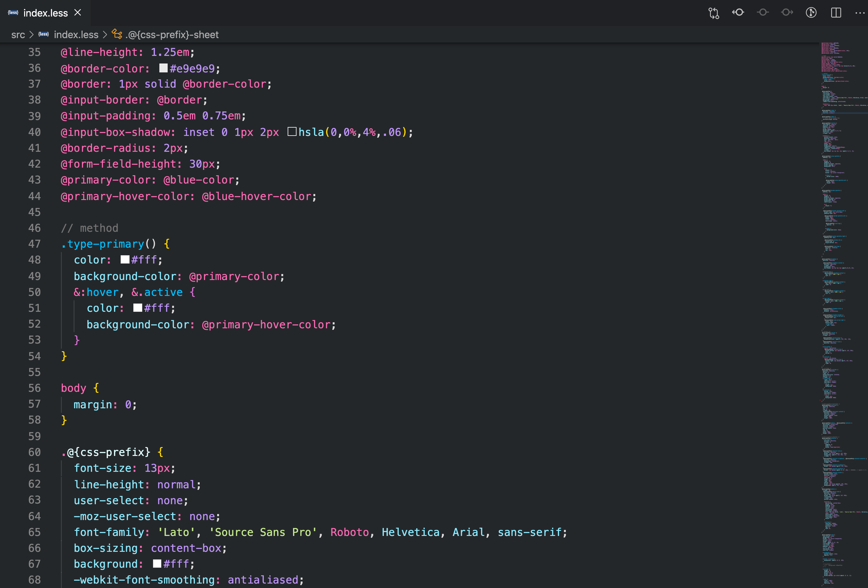Click the .@{css-prefix}-sheet breadcrumb symbol
The height and width of the screenshot is (588, 868).
(172, 35)
